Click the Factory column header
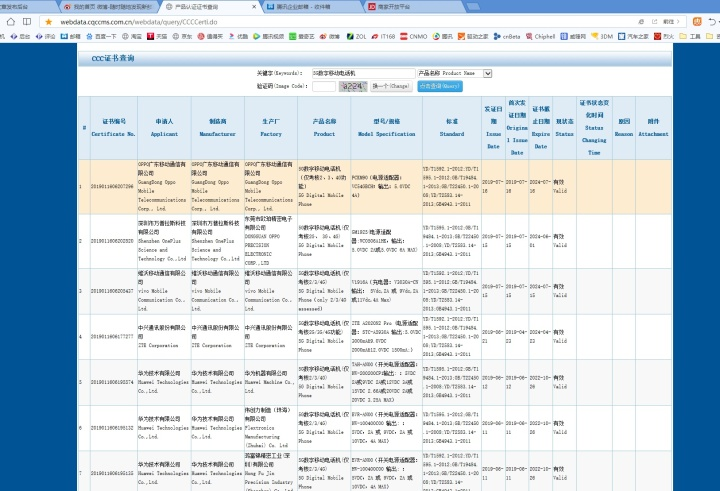This screenshot has height=491, width=720. point(271,128)
